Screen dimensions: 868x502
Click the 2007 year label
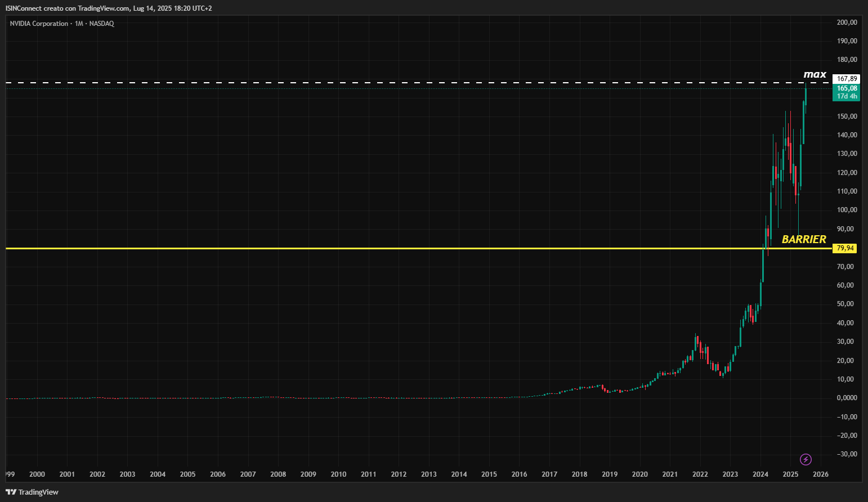(248, 474)
